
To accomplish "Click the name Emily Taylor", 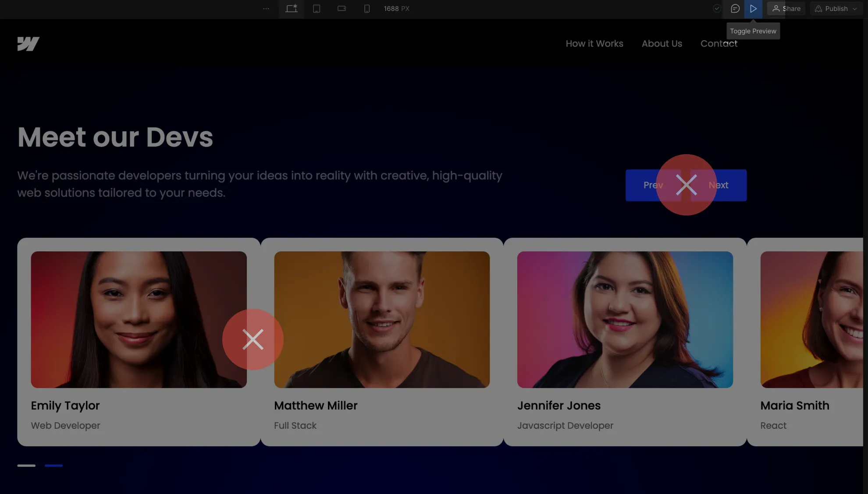I will point(65,406).
